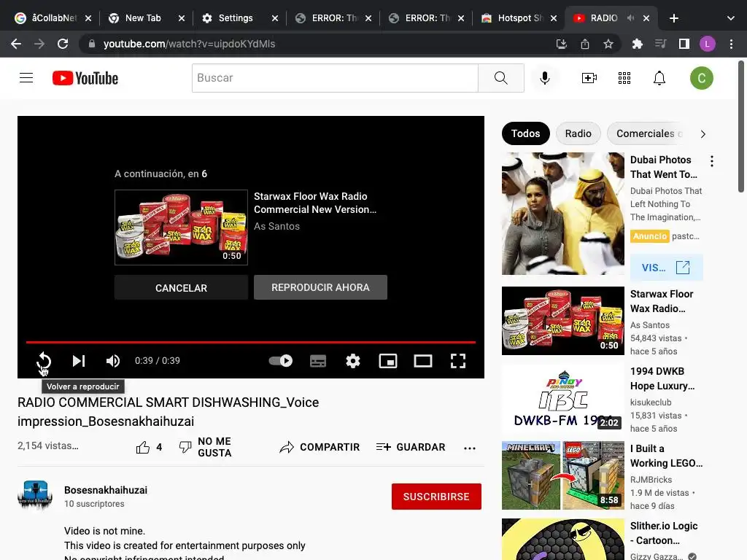Screen dimensions: 747x560
Task: Open options menu for Dubai Photos ad
Action: tap(712, 161)
